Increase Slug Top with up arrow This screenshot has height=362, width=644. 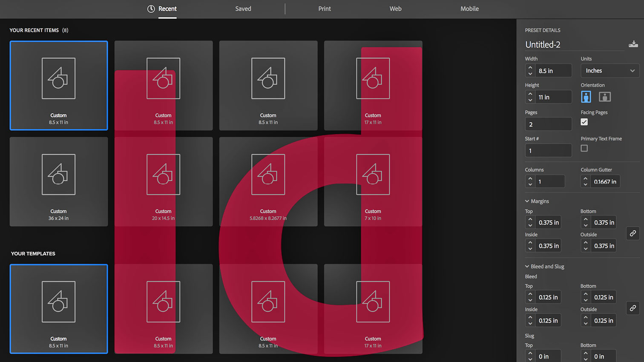(530, 353)
